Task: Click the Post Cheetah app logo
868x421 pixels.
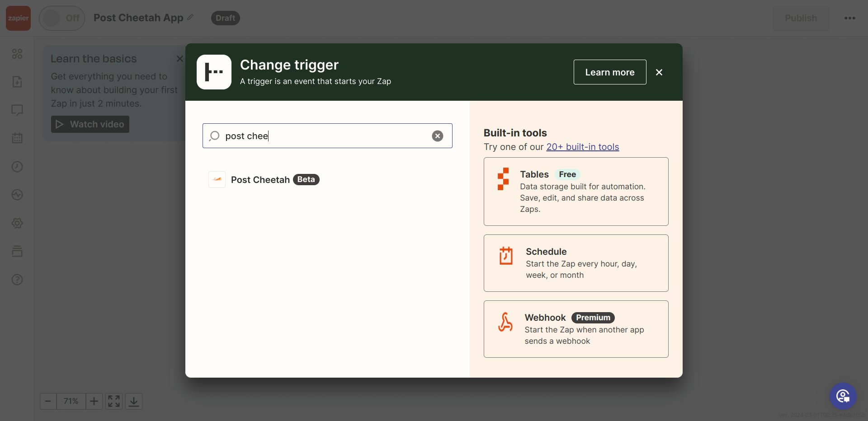Action: coord(217,180)
